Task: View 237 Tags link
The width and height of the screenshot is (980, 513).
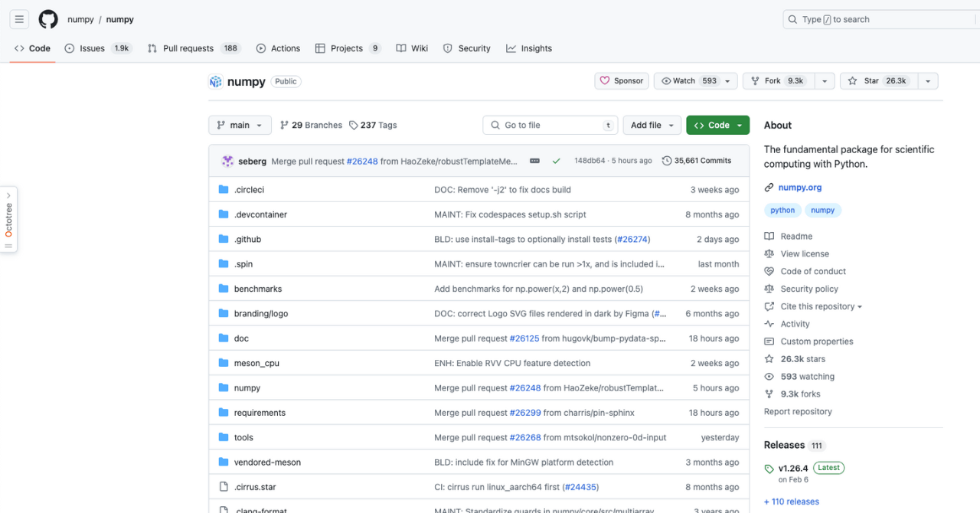Action: pos(373,125)
